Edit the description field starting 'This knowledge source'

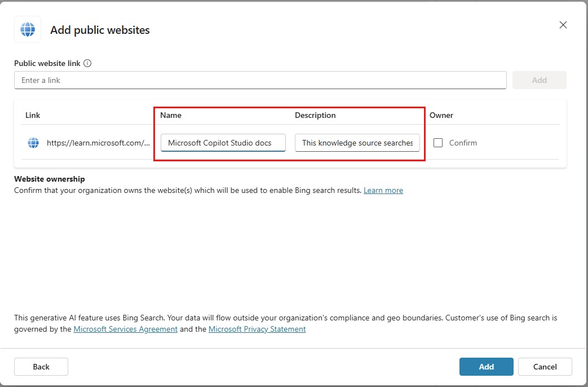pos(357,143)
